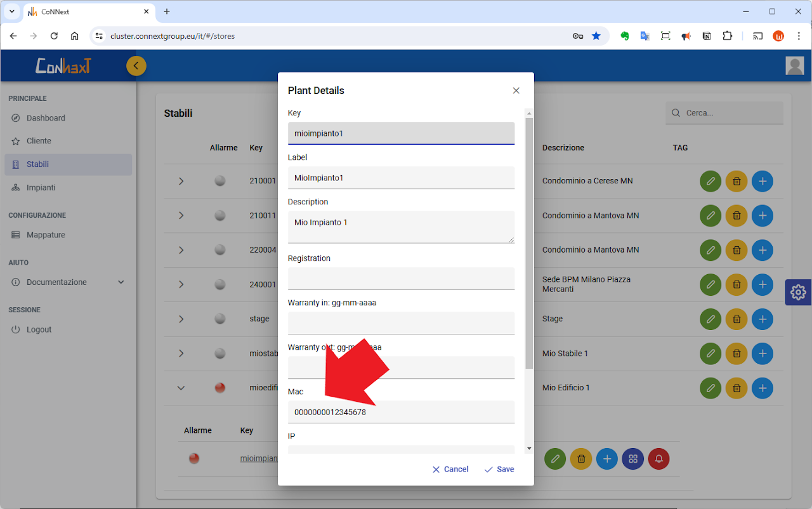Click the green edit icon for Condominio a Cerese MN

click(x=710, y=182)
